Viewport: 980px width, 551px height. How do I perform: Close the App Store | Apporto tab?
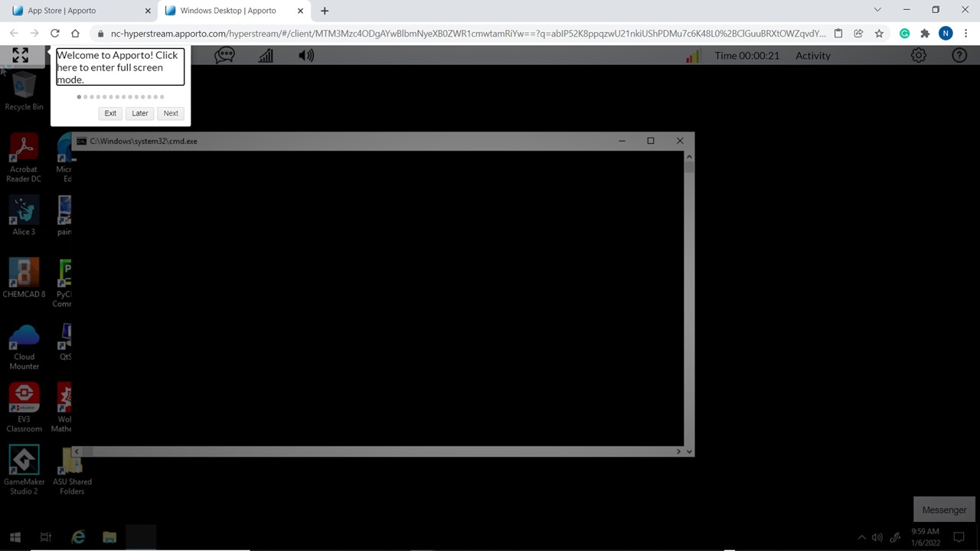[x=148, y=11]
